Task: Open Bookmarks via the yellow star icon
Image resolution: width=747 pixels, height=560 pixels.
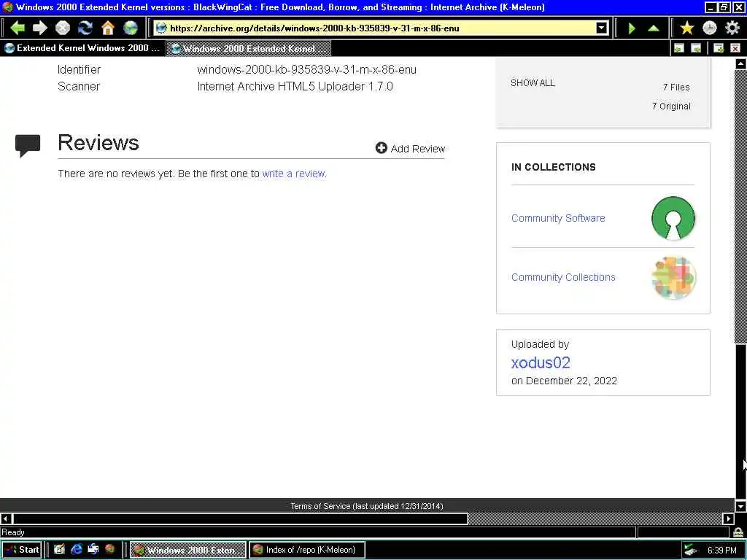Action: pyautogui.click(x=687, y=28)
